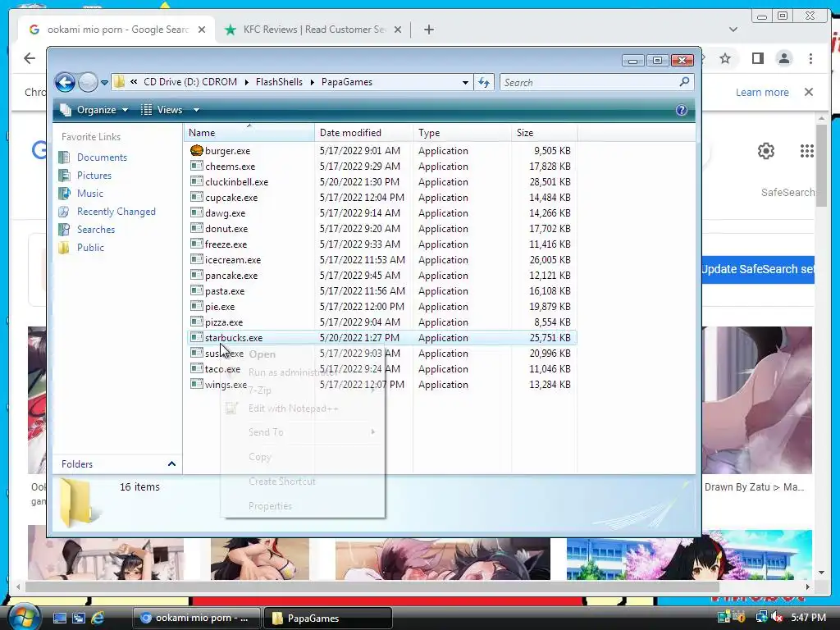Select freeze.exe file icon

(x=197, y=244)
